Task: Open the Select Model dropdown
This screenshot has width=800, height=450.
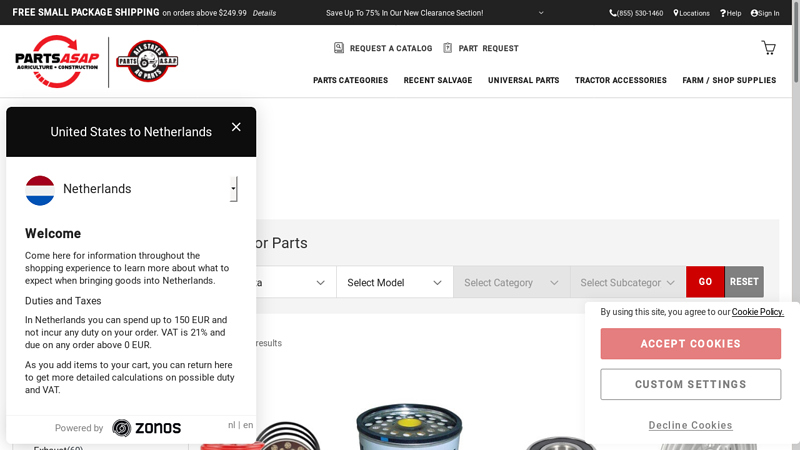Action: 394,283
